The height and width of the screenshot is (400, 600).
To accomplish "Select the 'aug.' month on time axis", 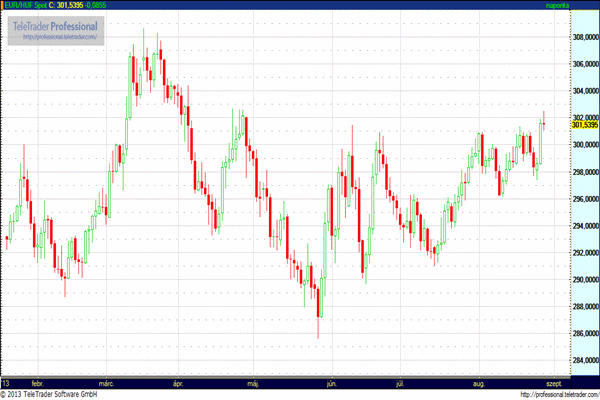I will click(x=478, y=382).
